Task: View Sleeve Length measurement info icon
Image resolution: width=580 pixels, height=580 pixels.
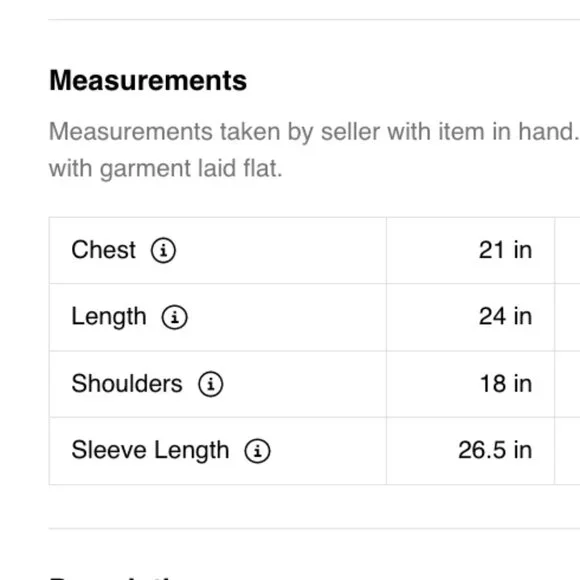Action: (x=257, y=451)
